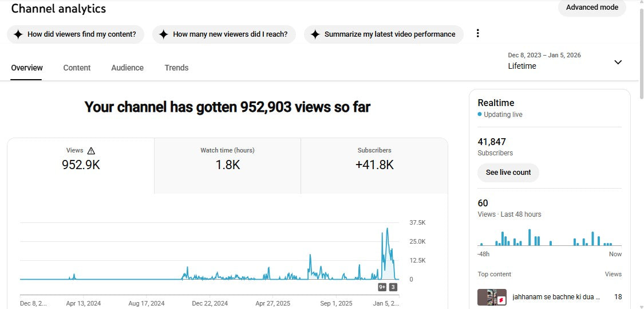Image resolution: width=644 pixels, height=309 pixels.
Task: Open the 'jahhanam se bachne ki dua' video
Action: pos(555,297)
